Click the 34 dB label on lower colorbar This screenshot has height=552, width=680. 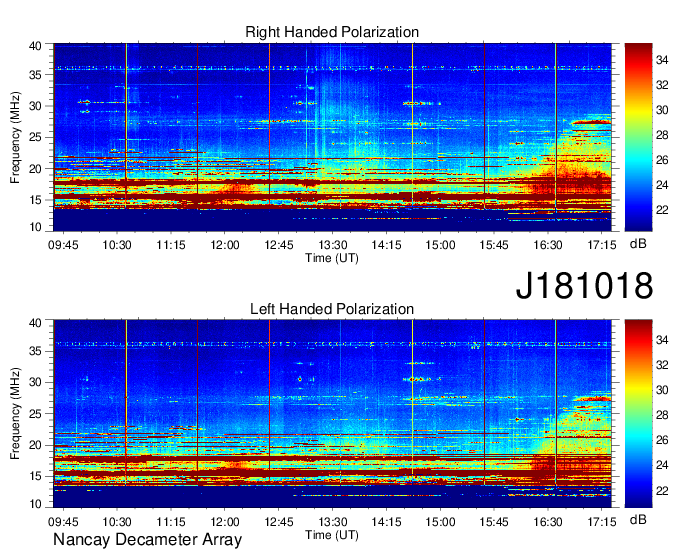pyautogui.click(x=662, y=340)
